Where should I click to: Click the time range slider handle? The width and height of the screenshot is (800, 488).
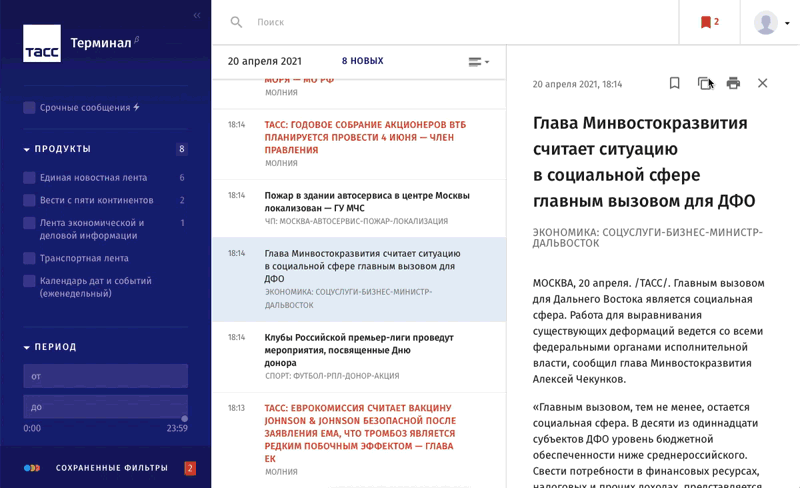(185, 419)
